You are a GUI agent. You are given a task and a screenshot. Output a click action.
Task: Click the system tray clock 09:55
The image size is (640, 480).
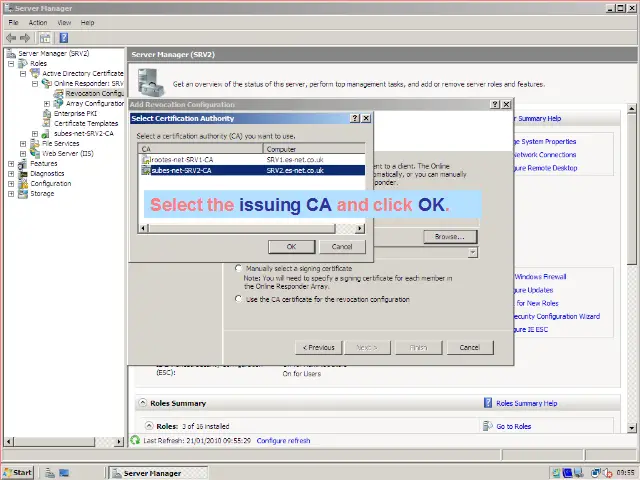625,473
